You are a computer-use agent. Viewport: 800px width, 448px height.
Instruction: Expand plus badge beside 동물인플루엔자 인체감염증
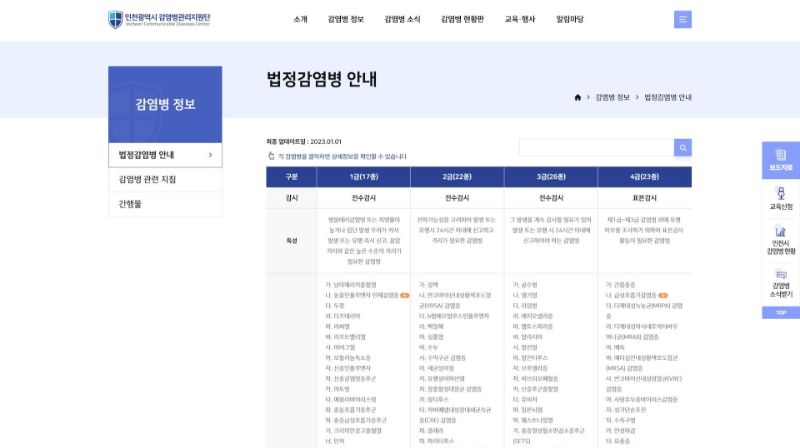pos(405,295)
